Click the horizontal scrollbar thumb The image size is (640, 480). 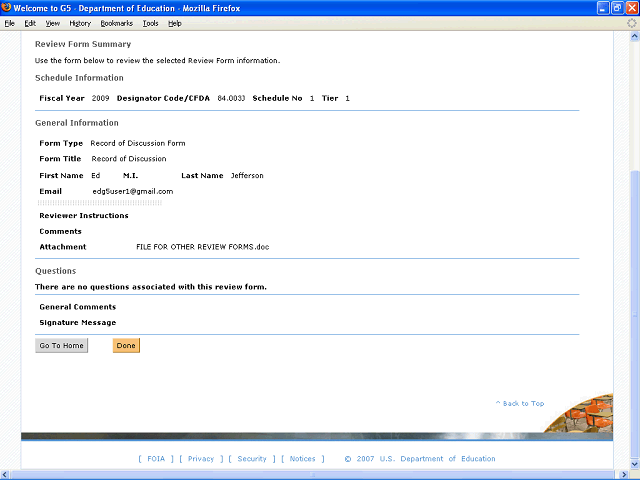coord(312,475)
